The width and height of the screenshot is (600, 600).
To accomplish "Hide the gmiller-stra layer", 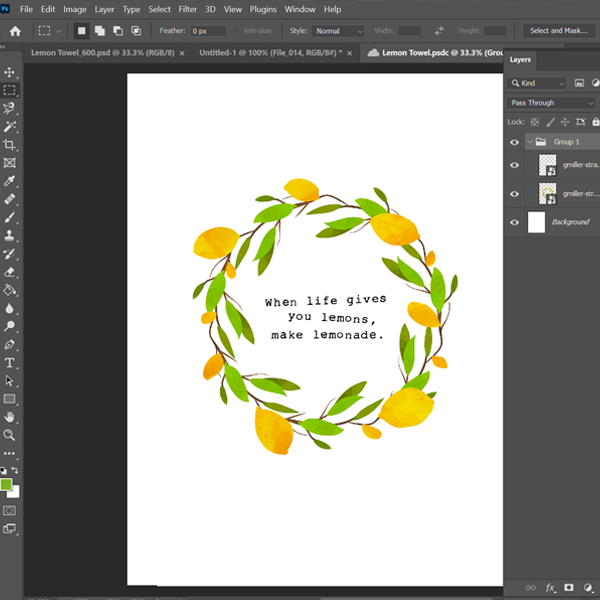I will pyautogui.click(x=515, y=165).
